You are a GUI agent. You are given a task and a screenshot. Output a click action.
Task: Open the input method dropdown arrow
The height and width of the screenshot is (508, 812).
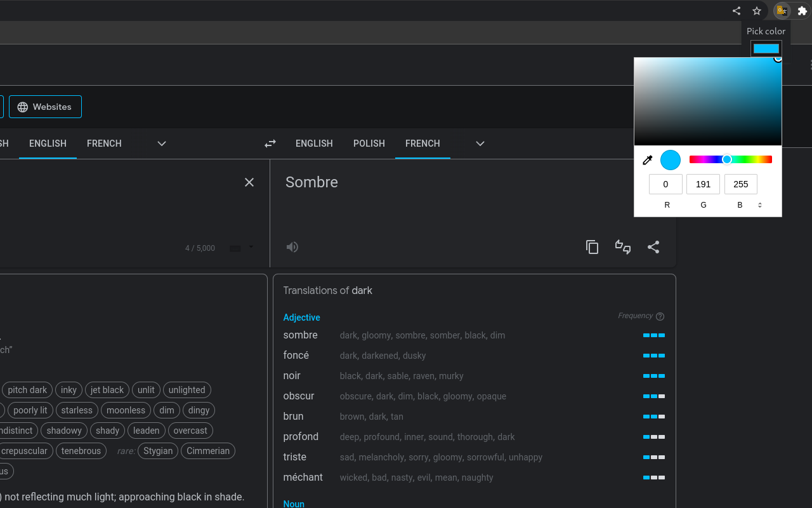tap(250, 248)
